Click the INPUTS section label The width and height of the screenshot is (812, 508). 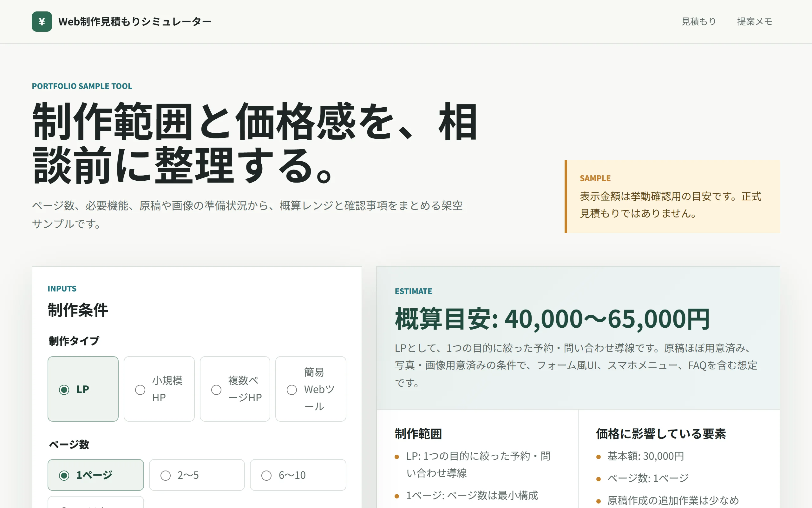click(62, 289)
